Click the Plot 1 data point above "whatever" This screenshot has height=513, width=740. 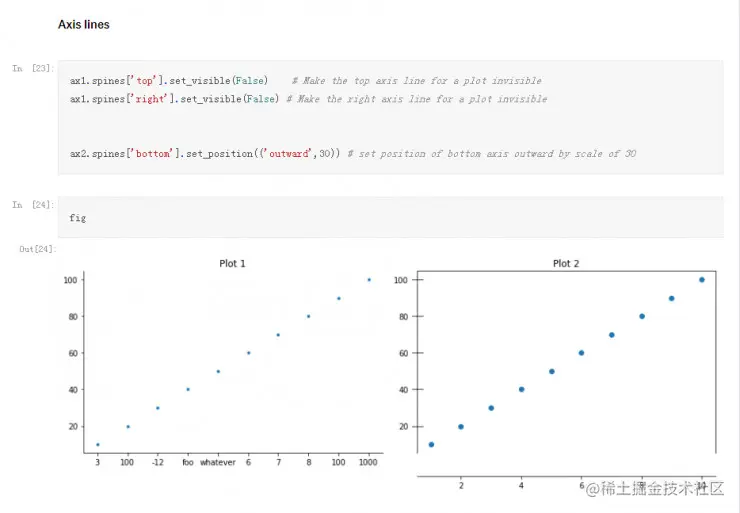[218, 371]
